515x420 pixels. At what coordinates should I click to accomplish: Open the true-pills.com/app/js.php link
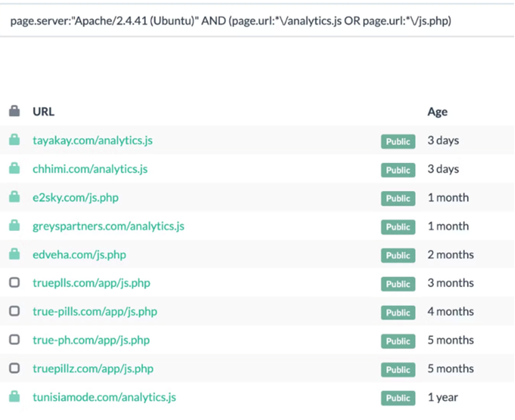coord(95,312)
